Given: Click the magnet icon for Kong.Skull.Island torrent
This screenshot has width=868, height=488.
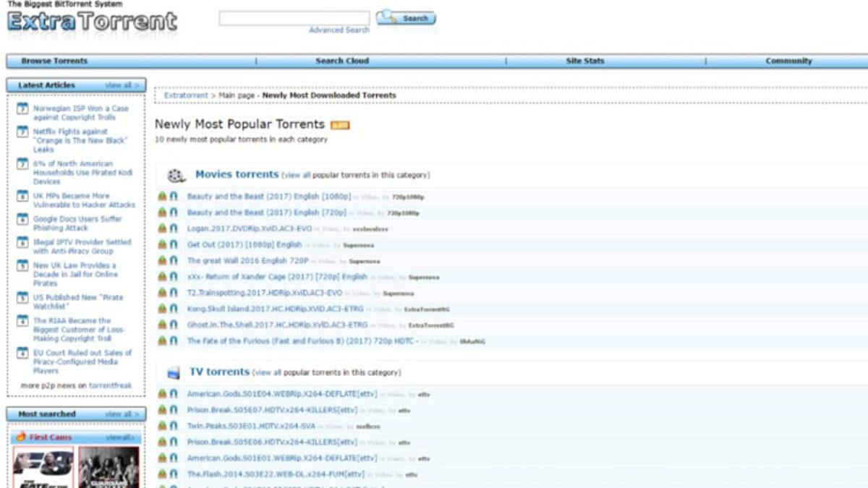Looking at the screenshot, I should [x=174, y=309].
